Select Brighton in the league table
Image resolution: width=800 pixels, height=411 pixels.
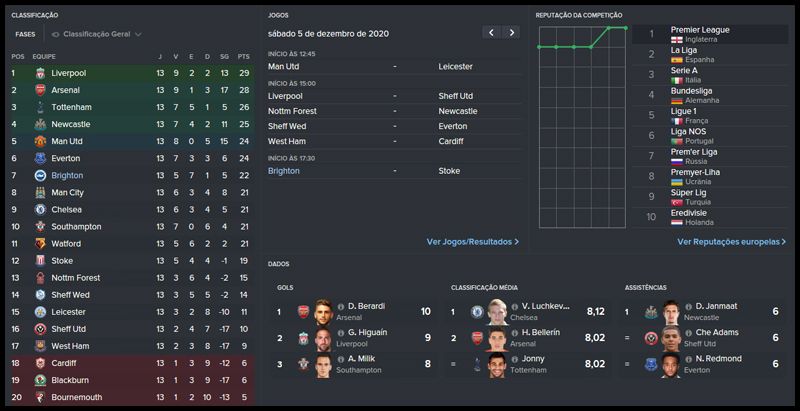click(67, 175)
